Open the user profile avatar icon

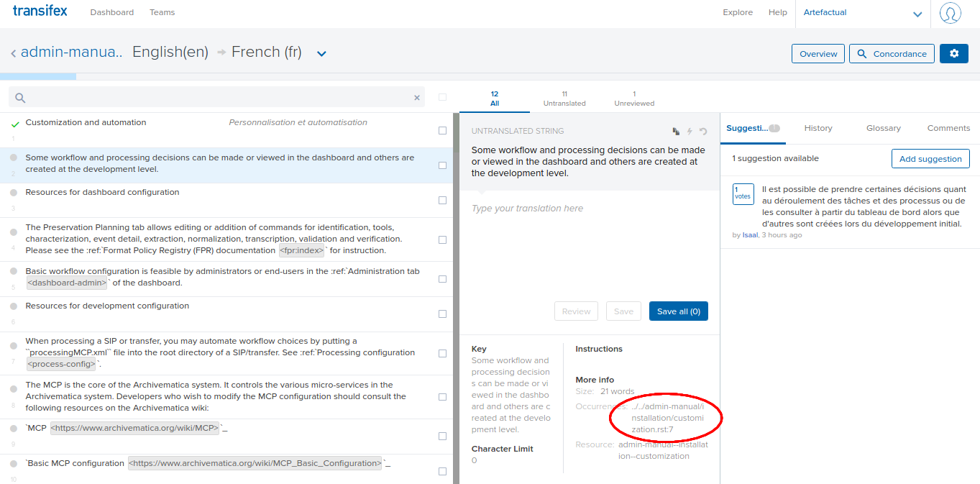950,13
